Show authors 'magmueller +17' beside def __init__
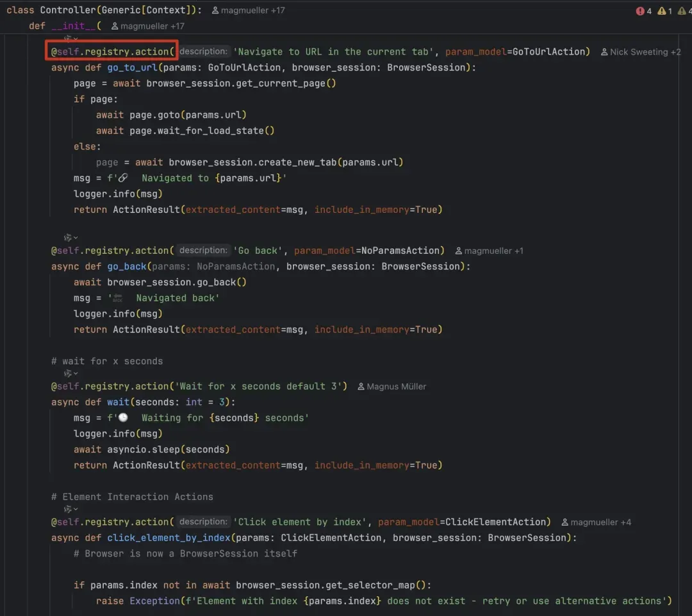The width and height of the screenshot is (692, 616). tap(148, 26)
